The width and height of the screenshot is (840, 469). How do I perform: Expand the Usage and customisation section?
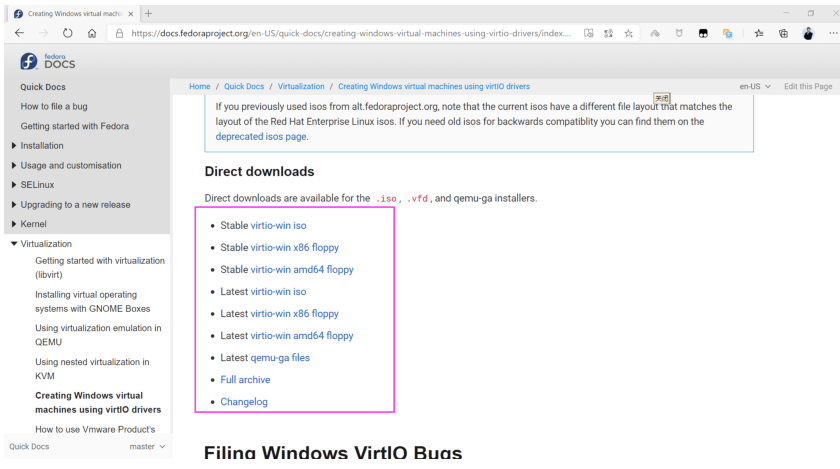14,165
